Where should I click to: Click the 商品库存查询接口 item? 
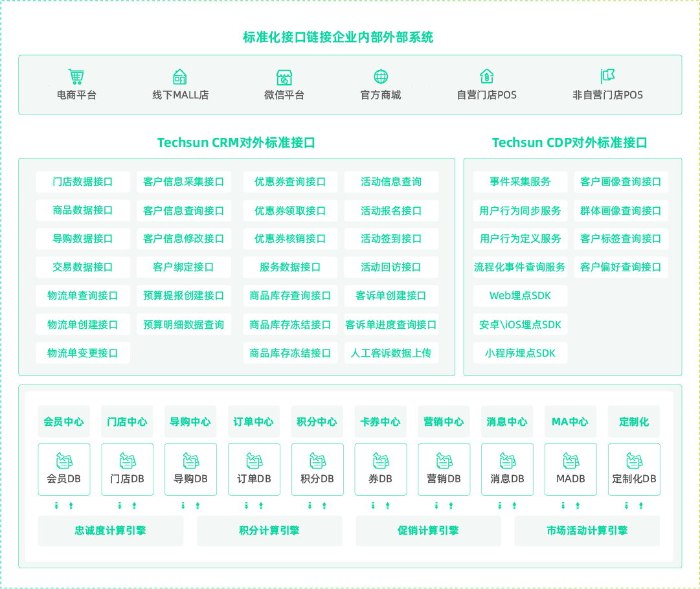click(291, 296)
